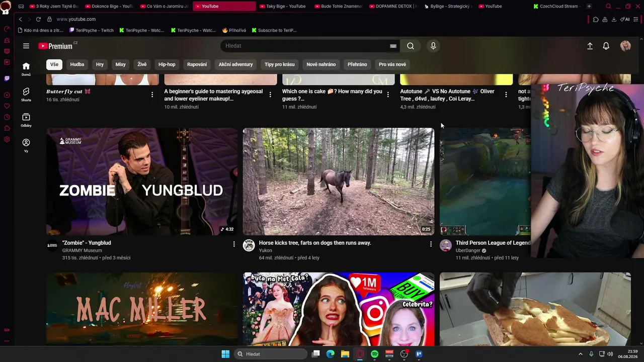Image resolution: width=644 pixels, height=362 pixels.
Task: Open Spotify from the taskbar
Action: [374, 354]
